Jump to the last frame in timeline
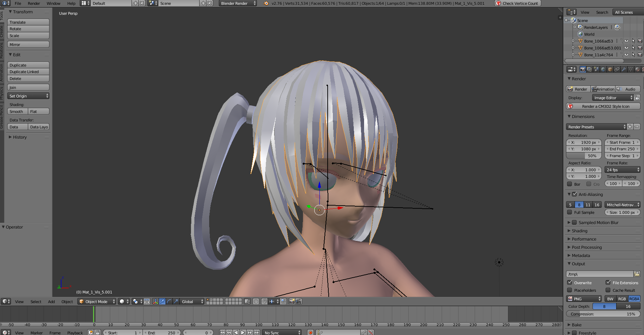 point(257,332)
